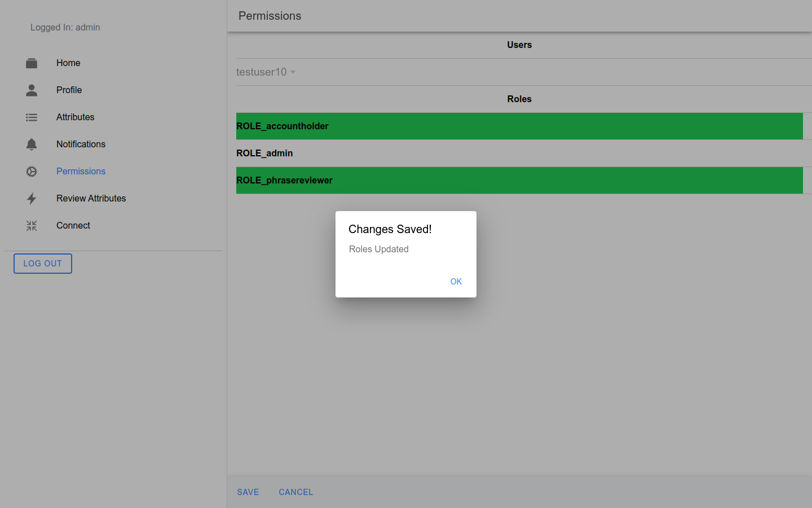Go to Review Attributes page
This screenshot has width=812, height=508.
[x=91, y=199]
